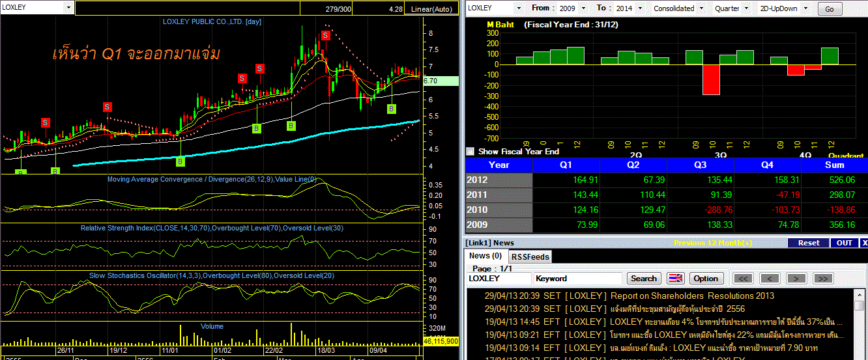Open the financials LOXLEY symbol dropdown
Screen dimensions: 868x360
(x=519, y=8)
